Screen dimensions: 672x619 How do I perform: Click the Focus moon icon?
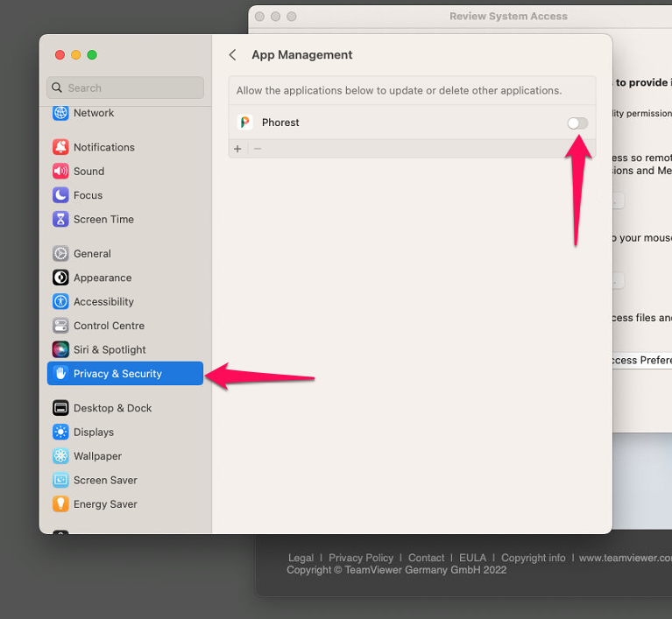pos(60,195)
